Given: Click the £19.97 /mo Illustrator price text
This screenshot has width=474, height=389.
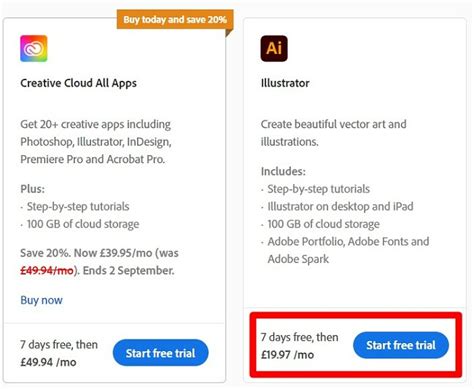Looking at the screenshot, I should click(287, 355).
